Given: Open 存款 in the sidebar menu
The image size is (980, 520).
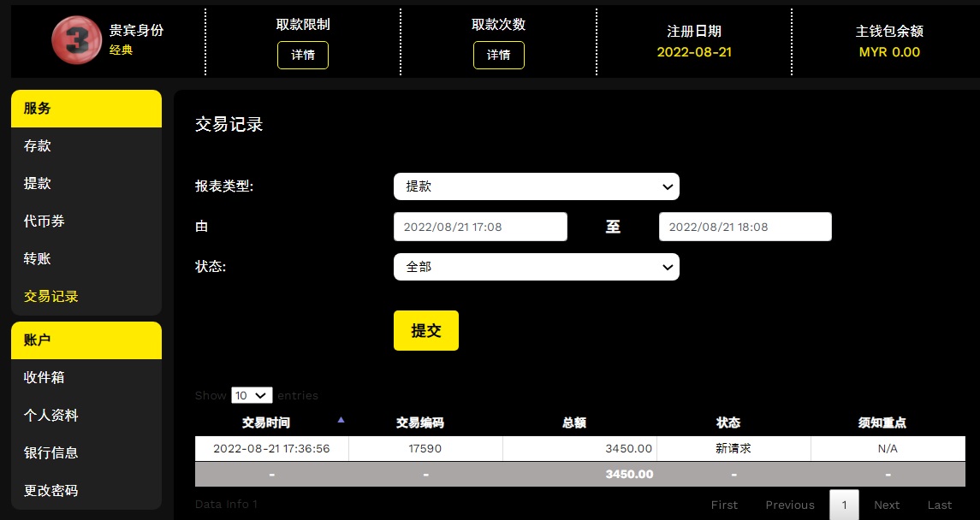Looking at the screenshot, I should pyautogui.click(x=38, y=146).
